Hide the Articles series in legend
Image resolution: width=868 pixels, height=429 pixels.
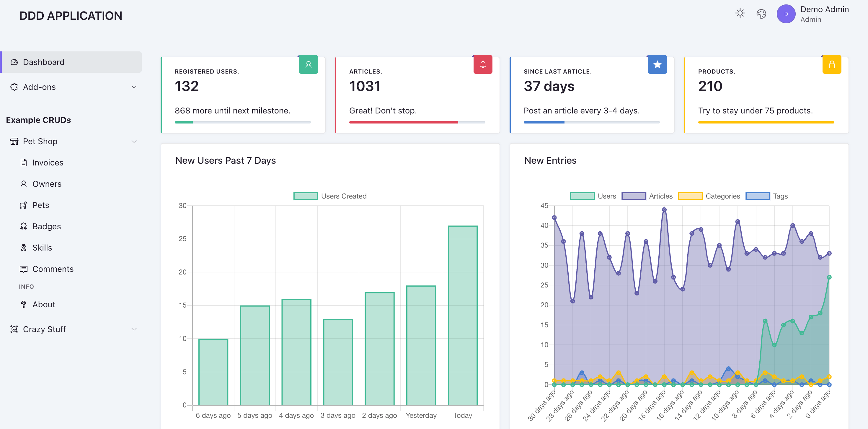click(634, 196)
